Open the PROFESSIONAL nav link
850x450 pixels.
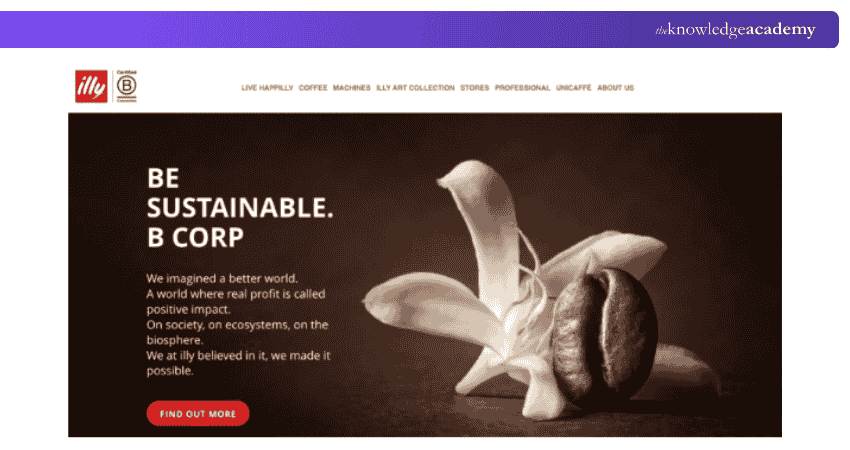click(x=522, y=88)
